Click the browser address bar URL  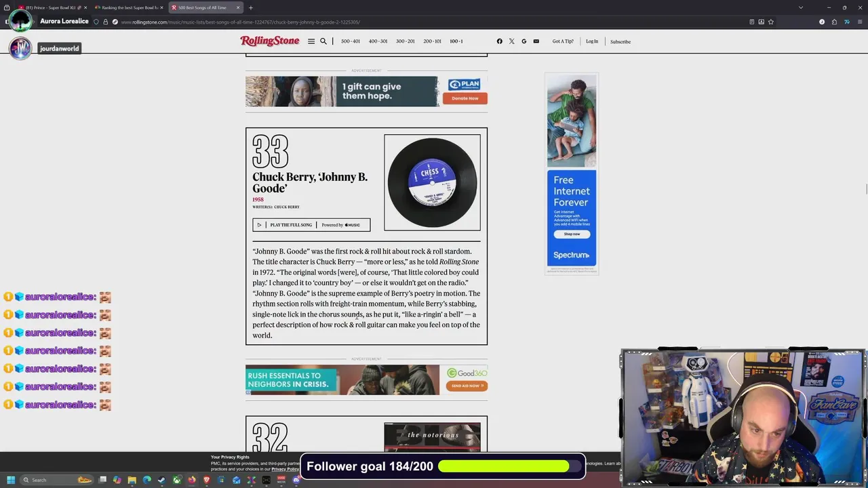pos(241,22)
